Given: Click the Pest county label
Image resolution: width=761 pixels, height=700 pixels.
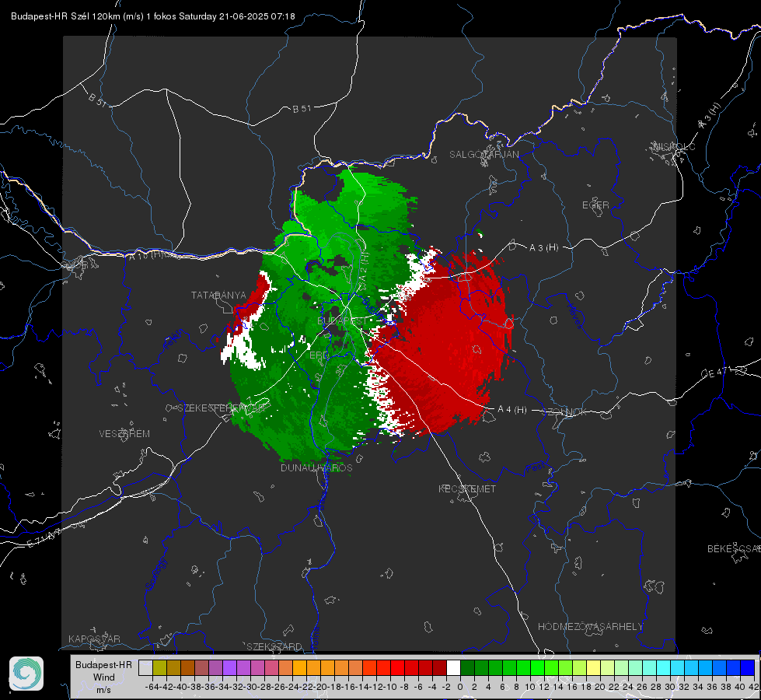Looking at the screenshot, I should pos(536,468).
